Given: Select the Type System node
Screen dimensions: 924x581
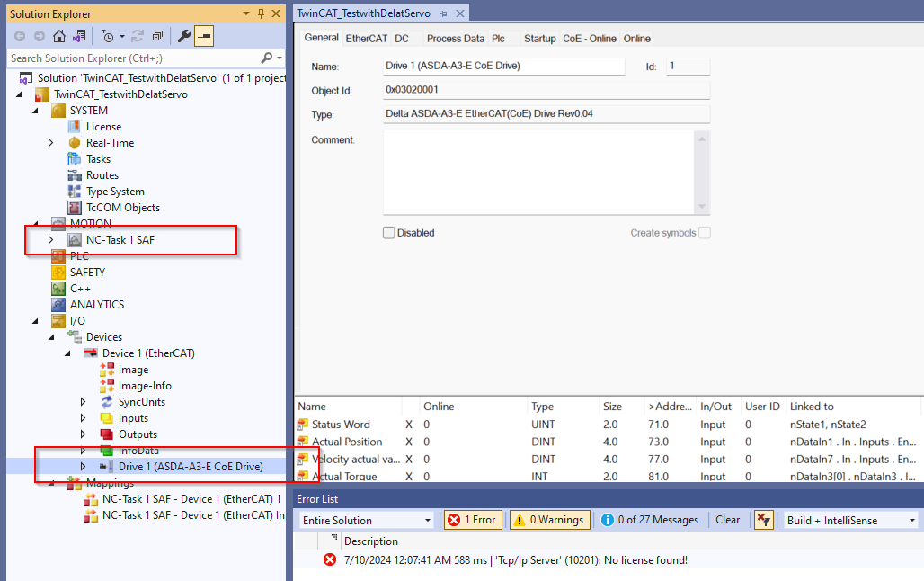Looking at the screenshot, I should click(x=115, y=192).
